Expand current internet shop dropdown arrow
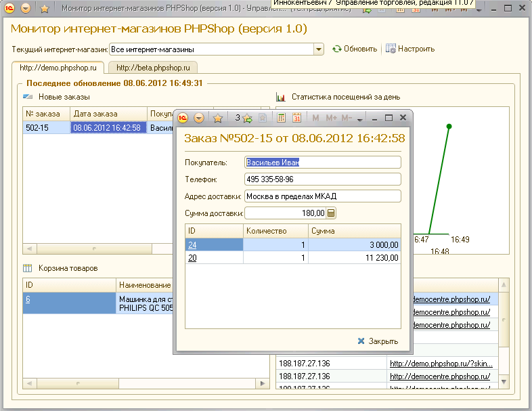 coord(318,49)
